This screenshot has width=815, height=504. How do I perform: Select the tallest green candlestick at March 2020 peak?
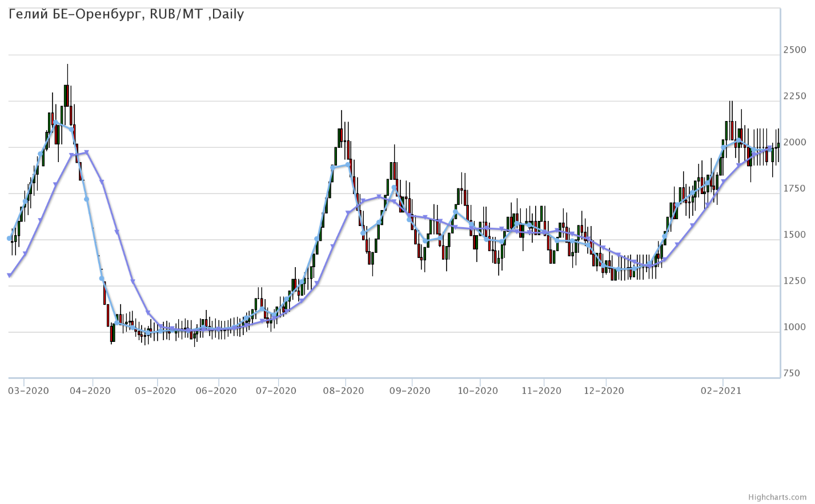66,95
